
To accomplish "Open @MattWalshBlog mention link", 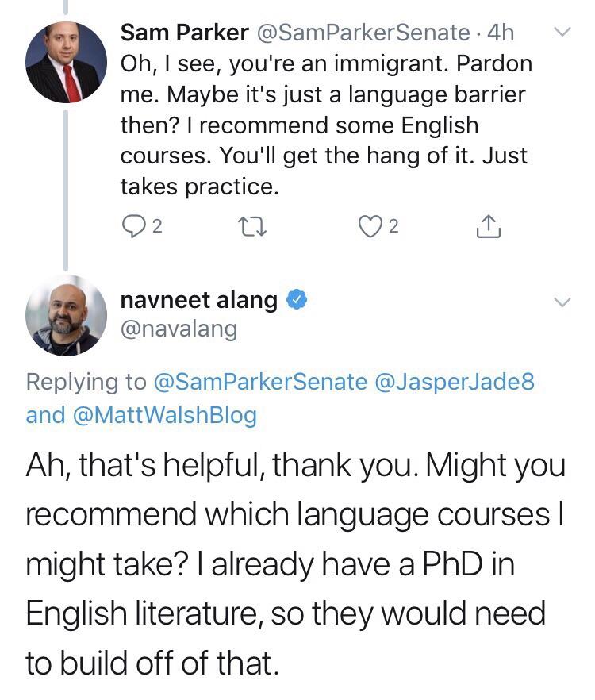I will point(164,415).
